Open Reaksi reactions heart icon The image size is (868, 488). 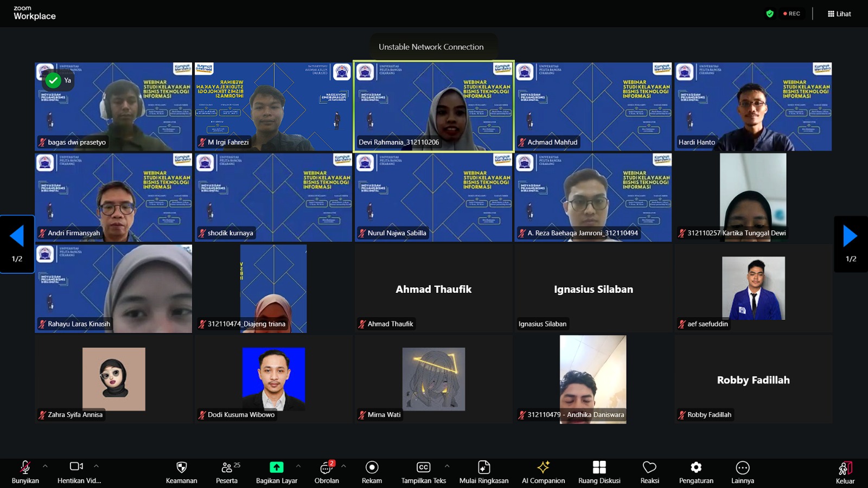[649, 467]
